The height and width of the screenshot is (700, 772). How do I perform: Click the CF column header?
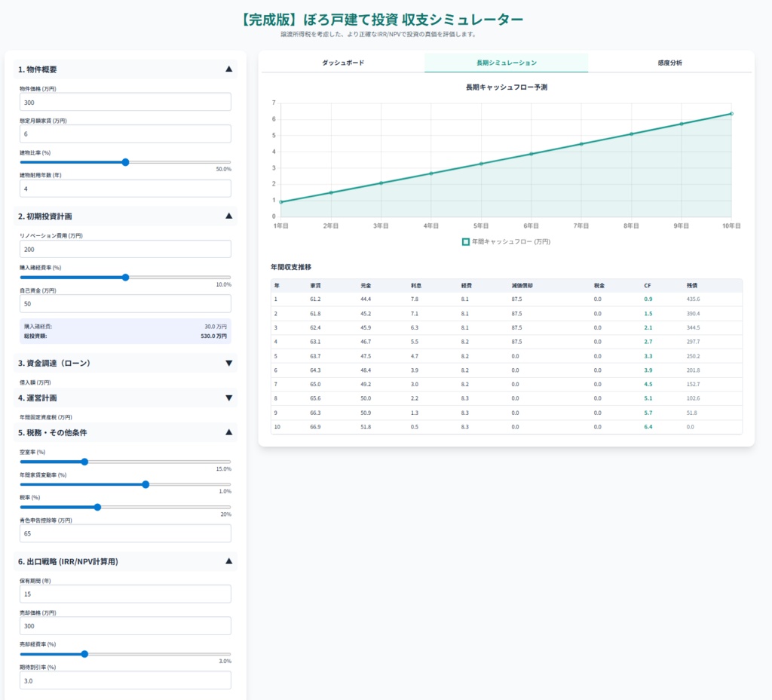(648, 286)
